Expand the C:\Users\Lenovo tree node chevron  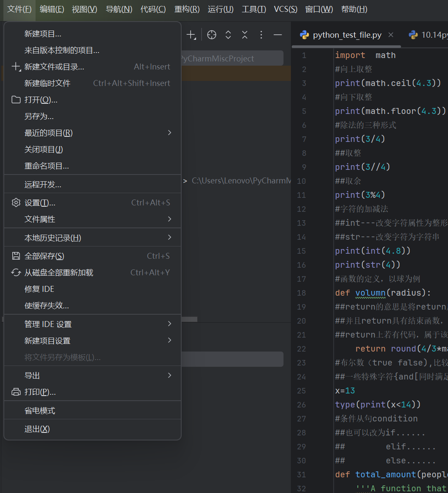[185, 181]
